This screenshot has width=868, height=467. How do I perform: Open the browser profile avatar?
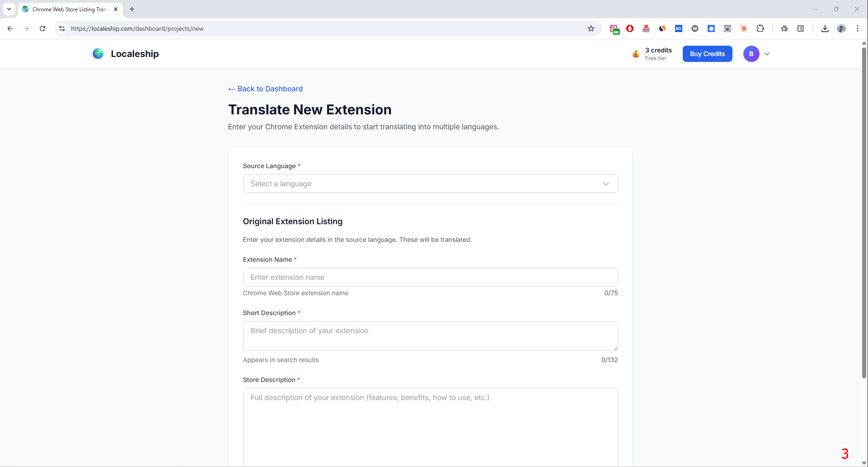point(841,28)
